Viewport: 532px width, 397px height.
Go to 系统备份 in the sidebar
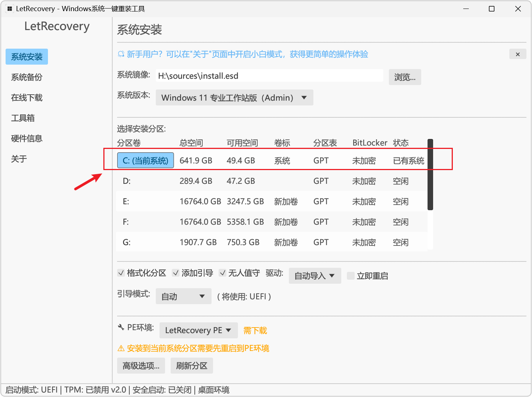point(27,77)
